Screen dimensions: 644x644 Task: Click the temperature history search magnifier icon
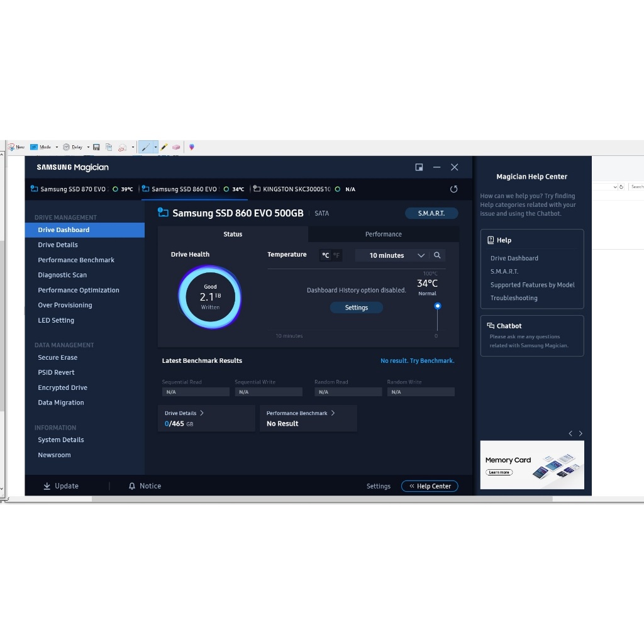click(x=437, y=255)
